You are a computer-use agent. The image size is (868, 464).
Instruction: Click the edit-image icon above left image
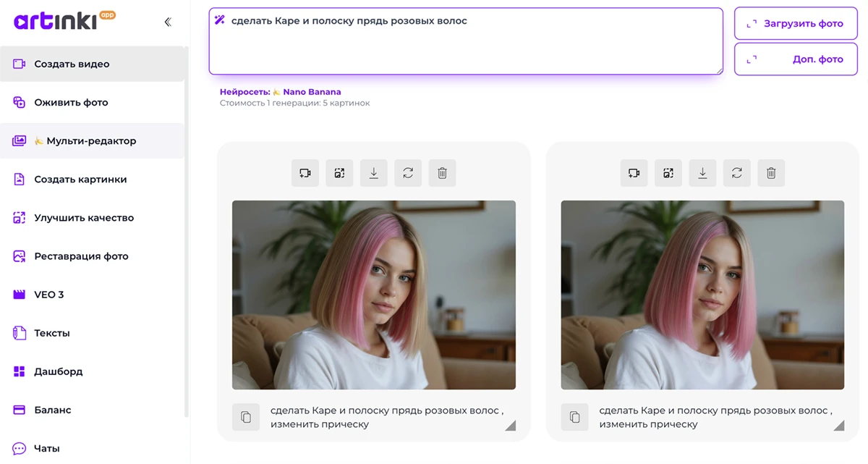tap(339, 173)
